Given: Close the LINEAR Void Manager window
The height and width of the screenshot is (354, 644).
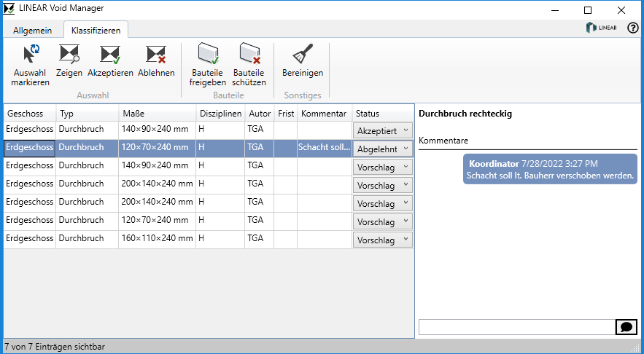Looking at the screenshot, I should (x=621, y=10).
